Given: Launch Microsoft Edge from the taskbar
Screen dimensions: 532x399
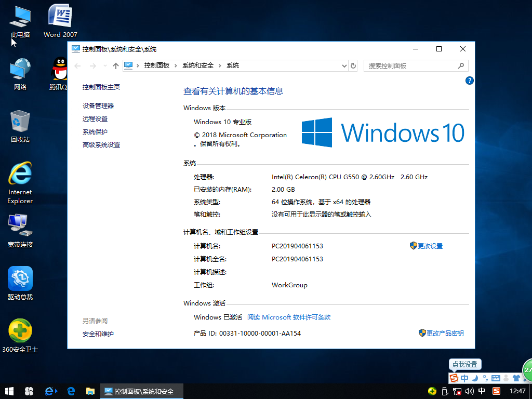Looking at the screenshot, I should 71,391.
